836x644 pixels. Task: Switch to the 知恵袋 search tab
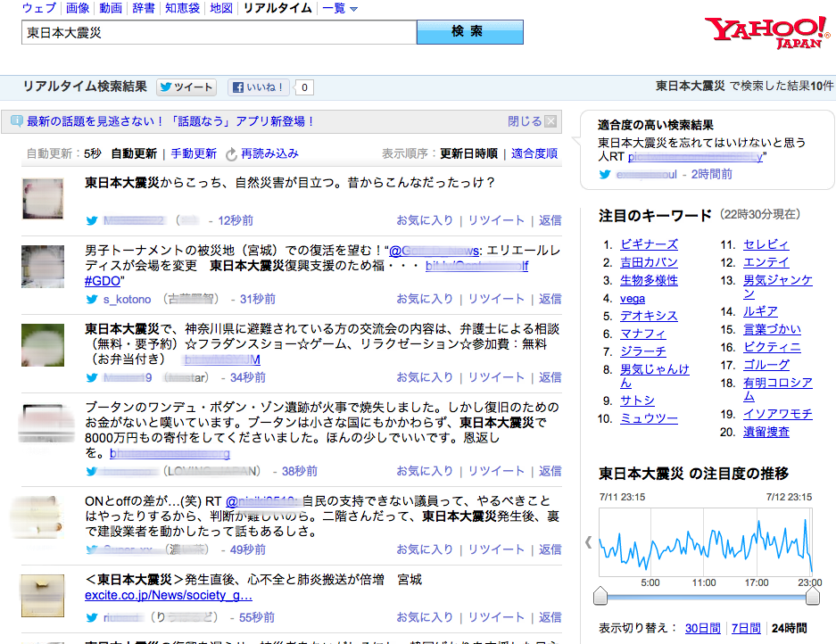tap(182, 8)
